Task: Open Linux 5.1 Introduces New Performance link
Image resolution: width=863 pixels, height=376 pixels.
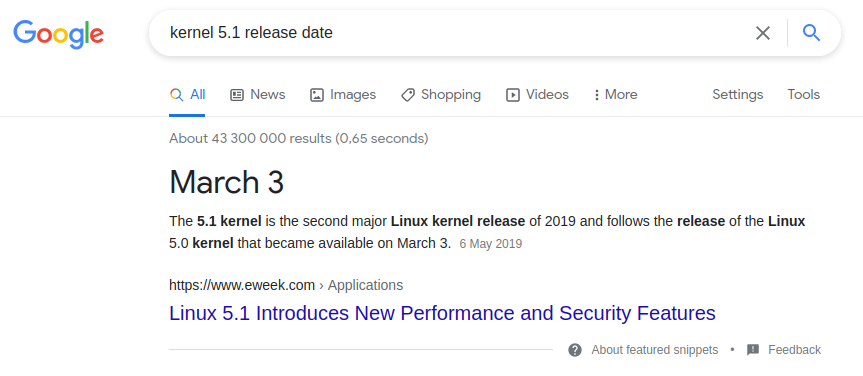Action: pos(442,313)
